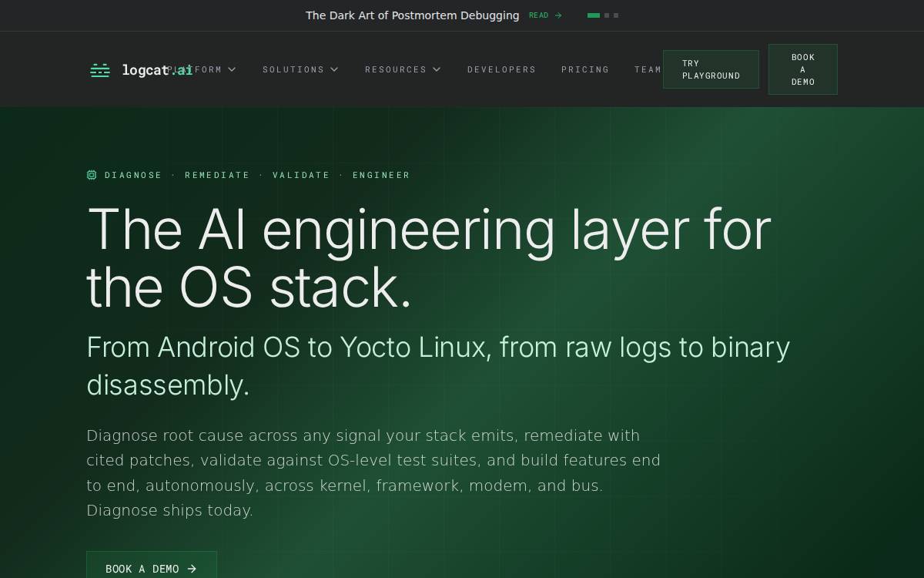Click the REMEDIATE label text
Viewport: 924px width, 578px height.
(x=217, y=175)
